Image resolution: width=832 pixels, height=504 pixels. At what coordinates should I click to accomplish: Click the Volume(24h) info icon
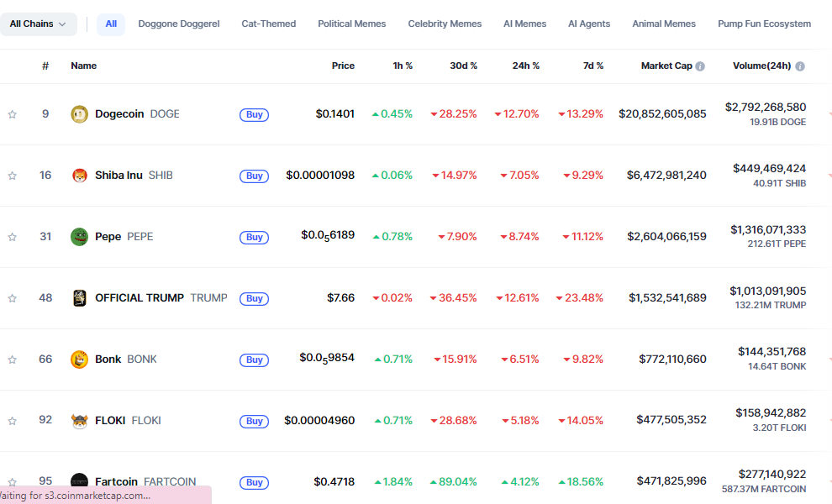click(x=800, y=66)
